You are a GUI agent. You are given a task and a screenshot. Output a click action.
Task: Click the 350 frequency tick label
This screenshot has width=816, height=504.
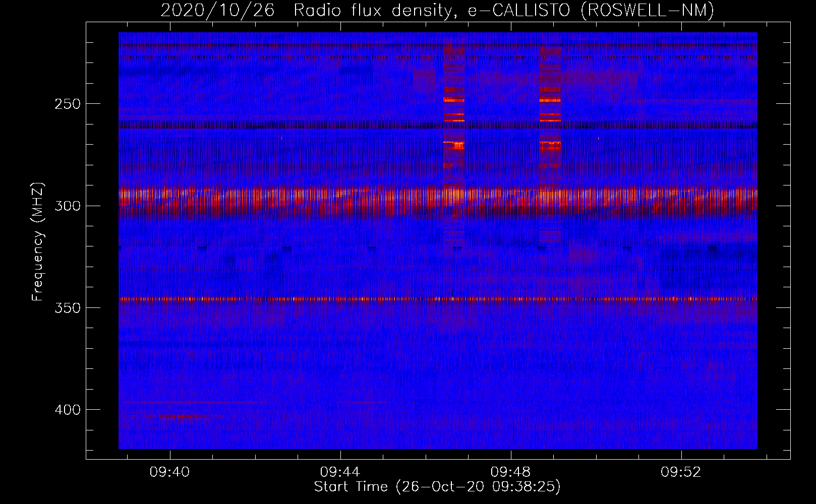tap(68, 308)
